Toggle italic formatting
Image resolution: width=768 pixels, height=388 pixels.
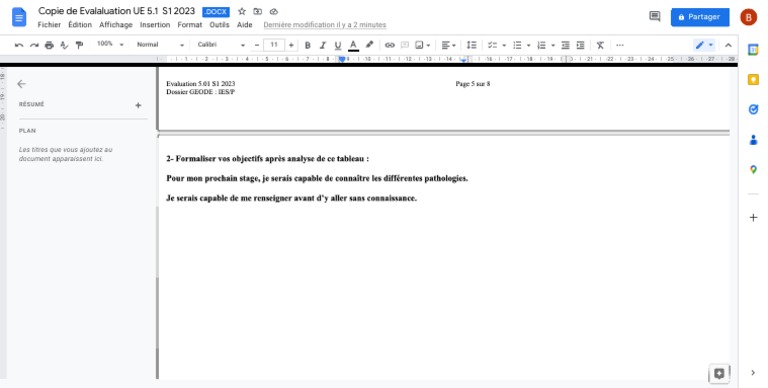(322, 45)
